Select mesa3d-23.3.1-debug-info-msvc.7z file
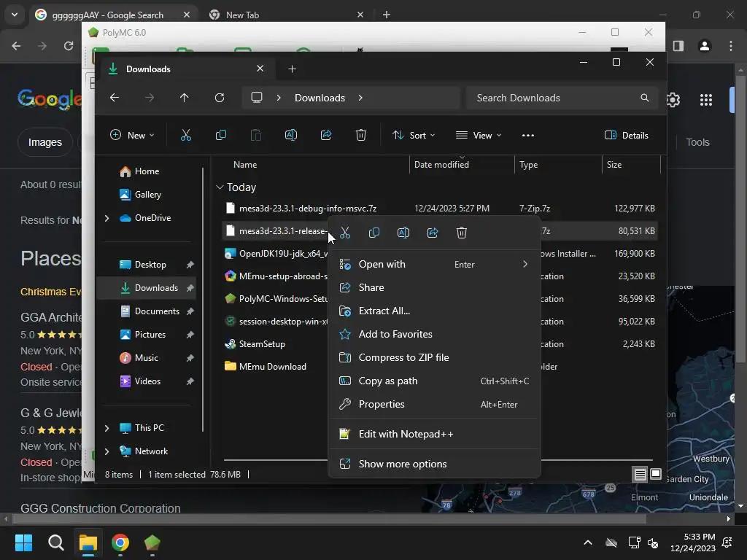 click(440, 209)
